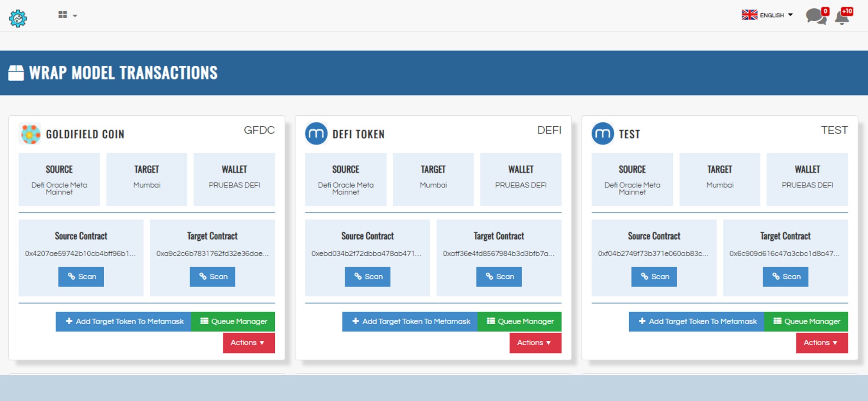The image size is (868, 401).
Task: Scan the TEST source contract
Action: (x=654, y=277)
